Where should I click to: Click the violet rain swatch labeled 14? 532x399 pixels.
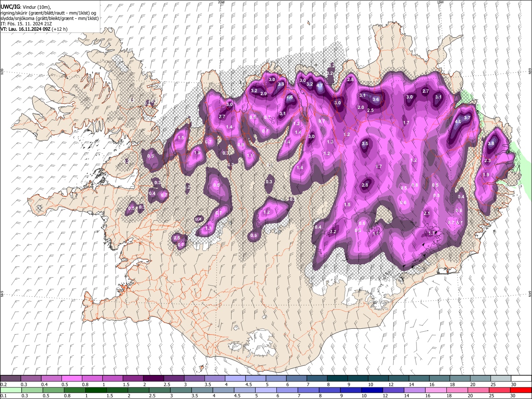pyautogui.click(x=415, y=390)
